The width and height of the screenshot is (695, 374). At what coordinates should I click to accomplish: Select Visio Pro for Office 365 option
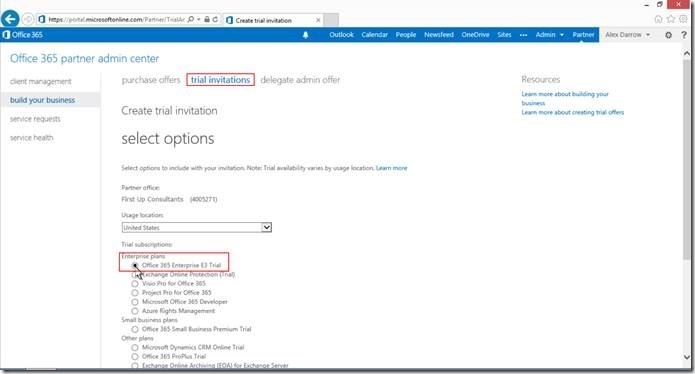[x=135, y=284]
